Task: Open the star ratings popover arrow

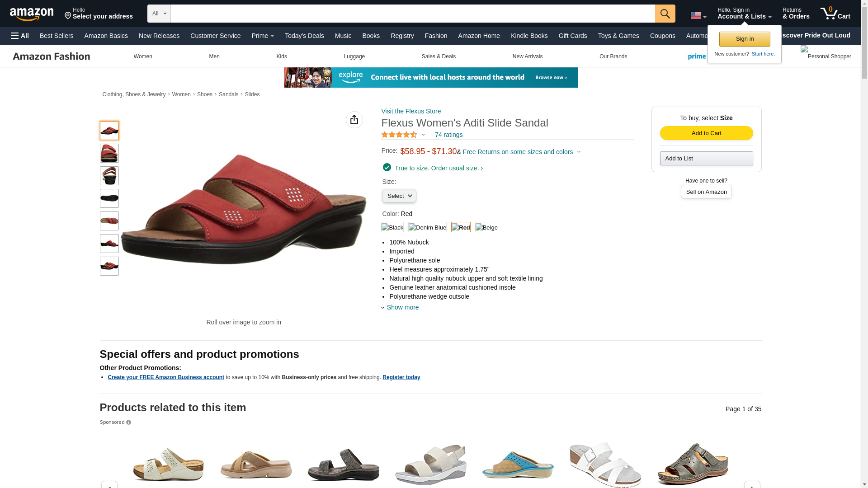Action: click(423, 135)
